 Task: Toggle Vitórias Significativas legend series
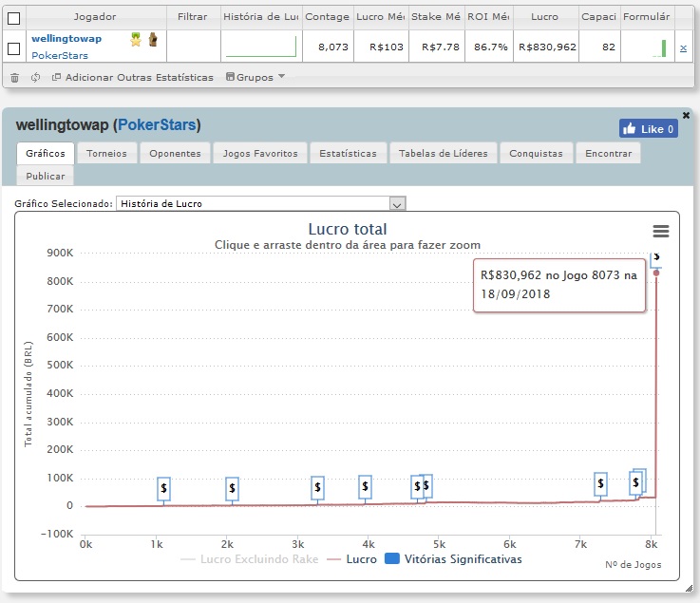453,559
